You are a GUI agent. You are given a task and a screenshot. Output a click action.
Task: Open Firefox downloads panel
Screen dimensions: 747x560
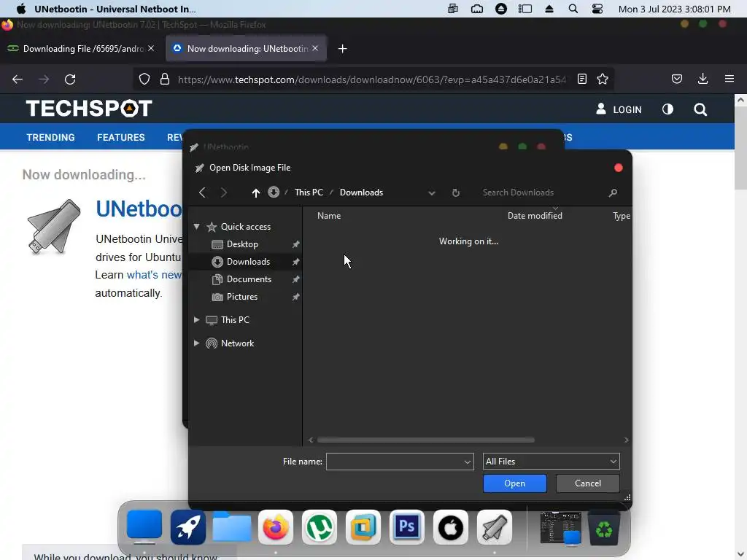pos(703,79)
